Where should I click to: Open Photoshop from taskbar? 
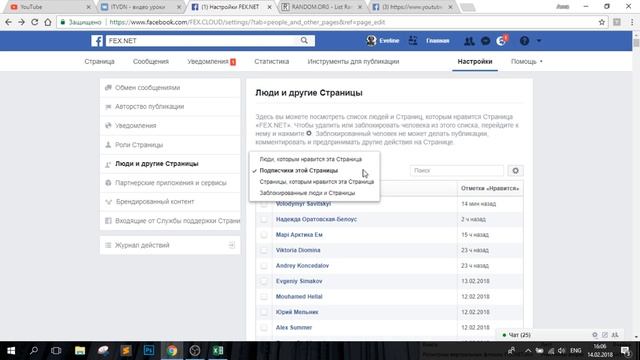[x=149, y=351]
